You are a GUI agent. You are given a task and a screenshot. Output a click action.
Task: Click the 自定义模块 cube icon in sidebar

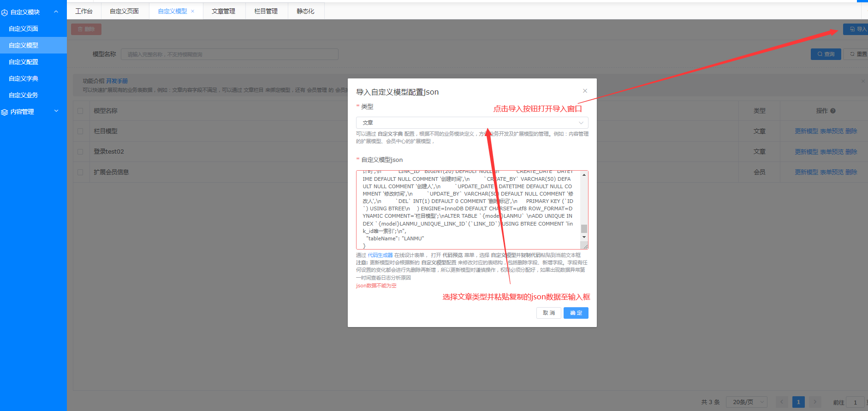[5, 12]
